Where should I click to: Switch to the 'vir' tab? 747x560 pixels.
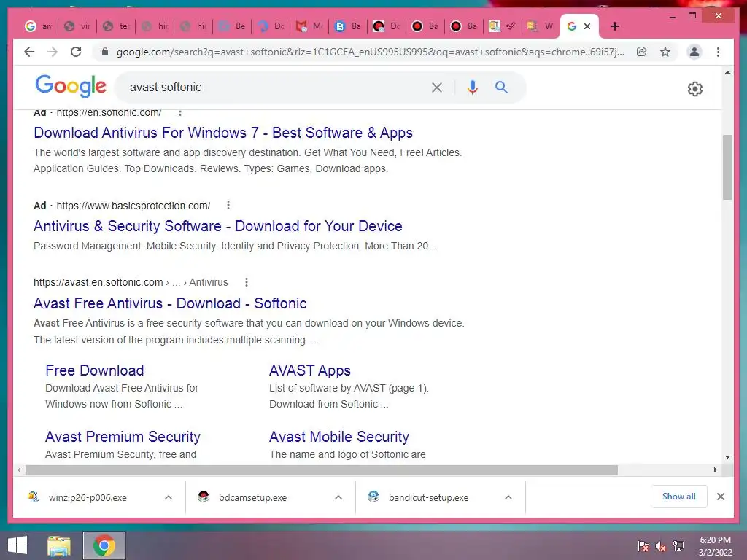77,26
